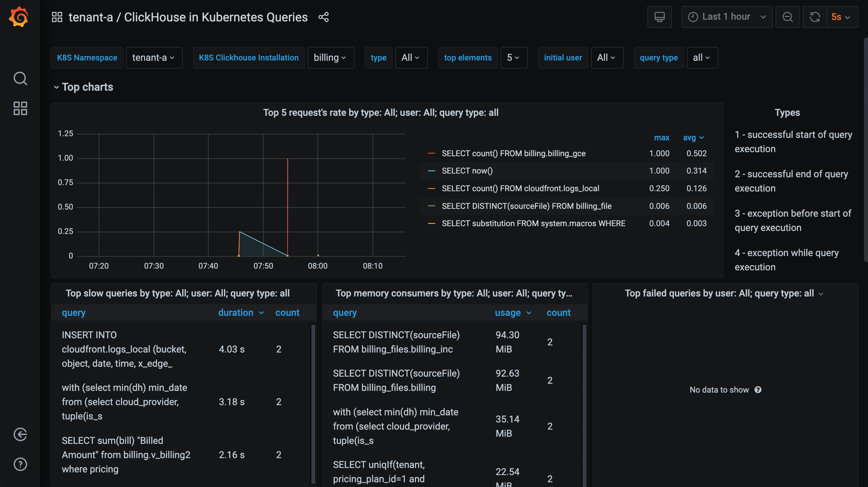Click the 3.18 s duration cell
This screenshot has height=487, width=868.
coord(231,402)
